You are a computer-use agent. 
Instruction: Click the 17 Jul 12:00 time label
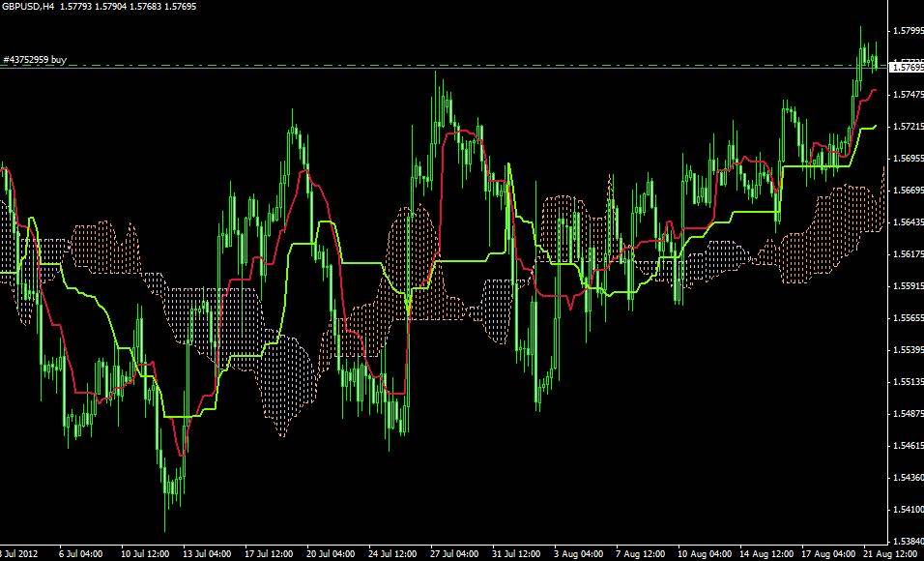[269, 554]
